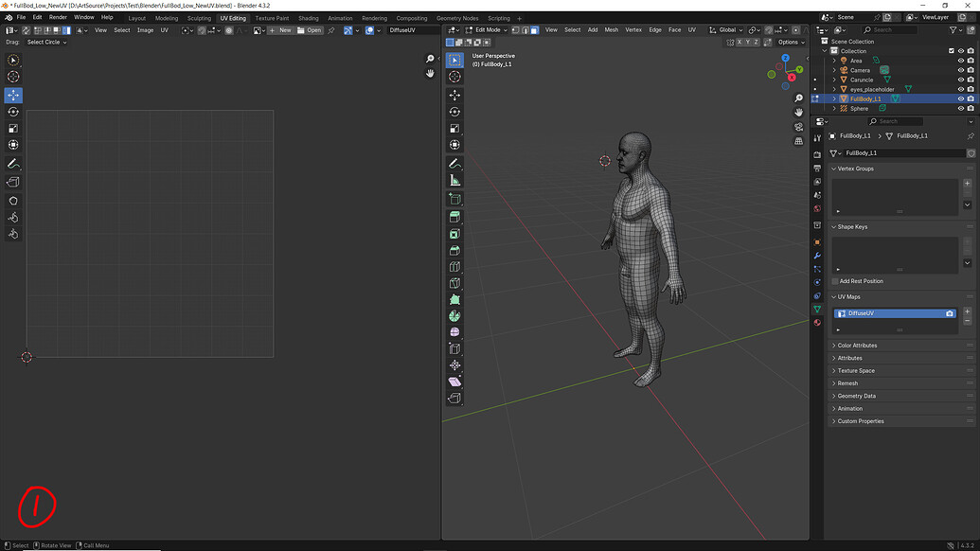Open the Edit Mode dropdown

[x=487, y=30]
